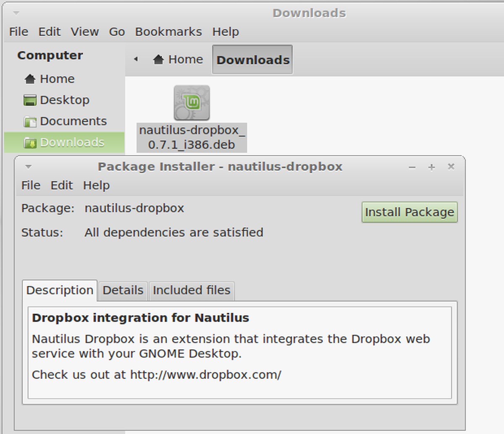This screenshot has width=504, height=434.
Task: Open the Documents folder in the sidebar
Action: coord(73,121)
